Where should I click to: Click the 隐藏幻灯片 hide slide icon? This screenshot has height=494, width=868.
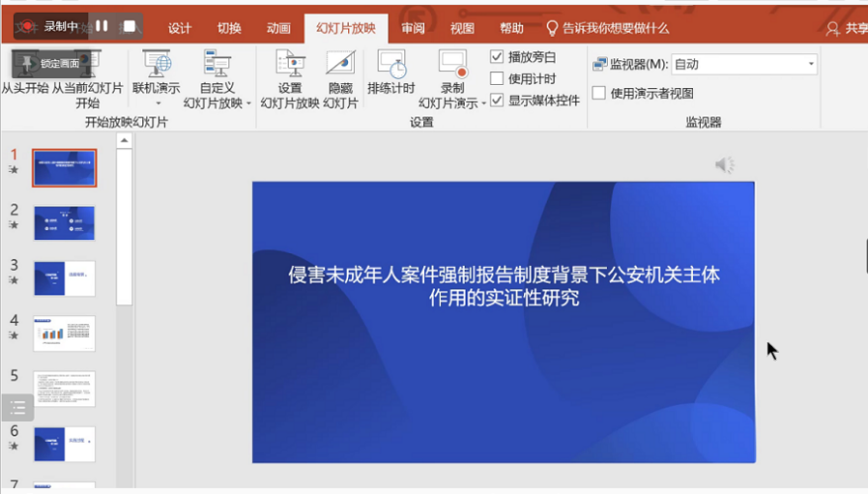pyautogui.click(x=340, y=64)
